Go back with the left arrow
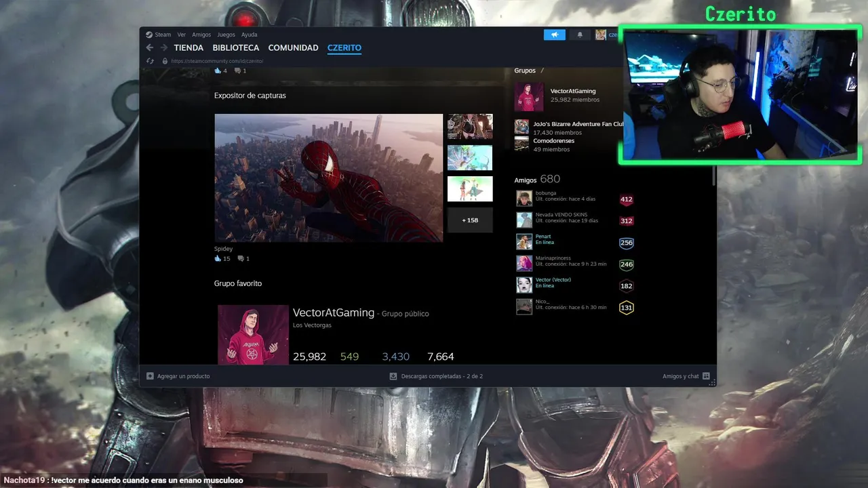Screen dimensions: 868x488 point(150,47)
